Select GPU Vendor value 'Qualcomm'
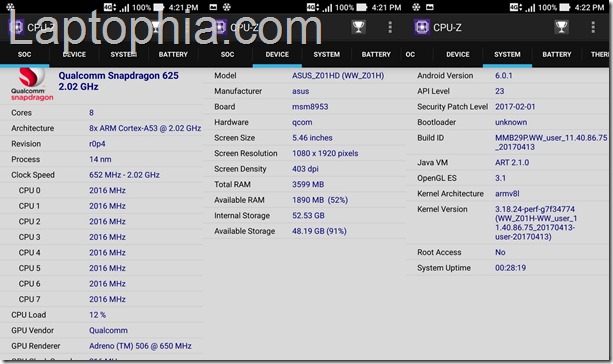The width and height of the screenshot is (613, 364). pos(108,330)
